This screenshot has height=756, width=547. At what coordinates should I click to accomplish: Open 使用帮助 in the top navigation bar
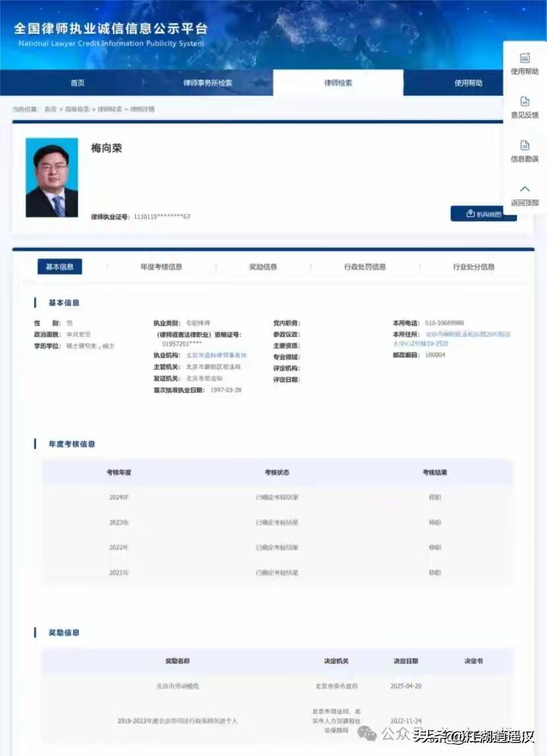[x=469, y=83]
